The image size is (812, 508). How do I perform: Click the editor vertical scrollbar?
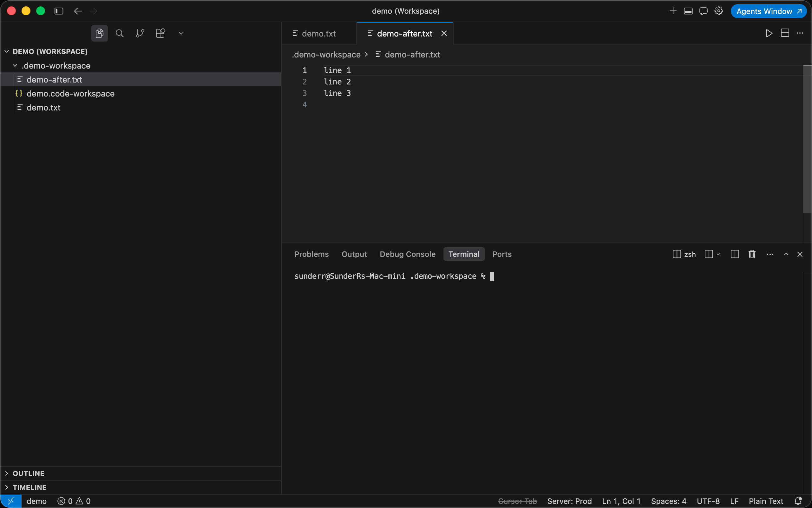pyautogui.click(x=807, y=139)
